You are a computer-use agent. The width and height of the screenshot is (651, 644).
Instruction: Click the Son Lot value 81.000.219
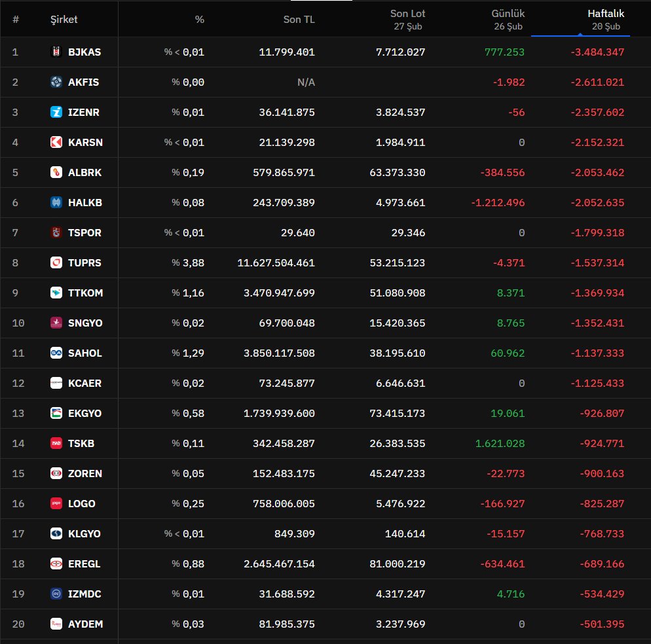[398, 563]
